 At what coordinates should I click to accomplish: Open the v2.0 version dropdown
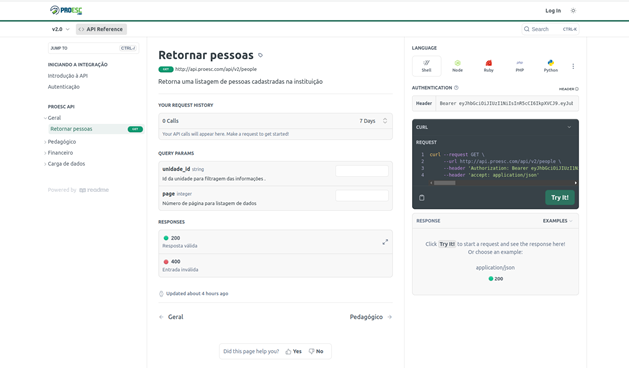click(61, 29)
